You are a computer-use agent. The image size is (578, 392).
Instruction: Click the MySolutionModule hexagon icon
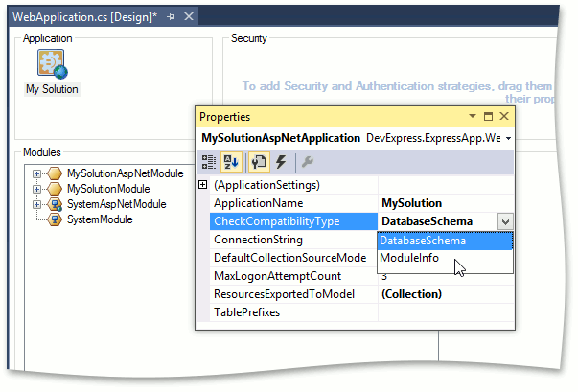pos(55,189)
